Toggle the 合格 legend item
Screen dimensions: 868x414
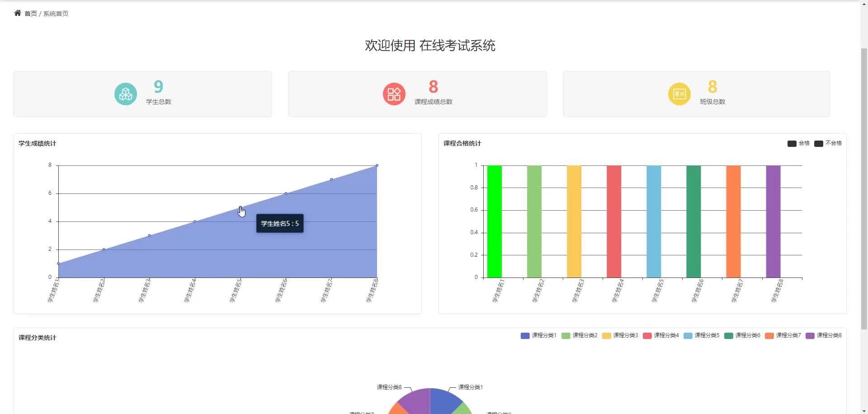pos(798,143)
